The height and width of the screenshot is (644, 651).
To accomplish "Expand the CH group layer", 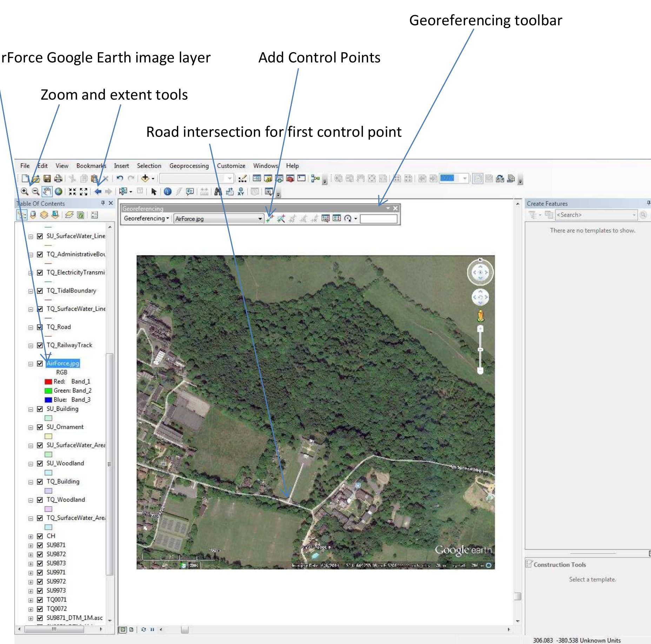I will click(x=31, y=537).
